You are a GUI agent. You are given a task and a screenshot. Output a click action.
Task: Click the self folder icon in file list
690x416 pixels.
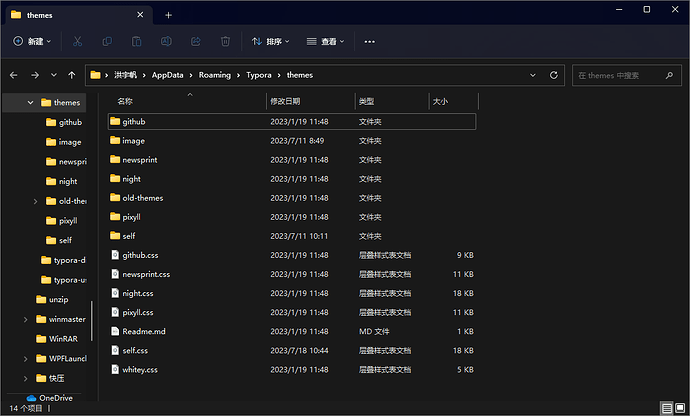click(115, 236)
